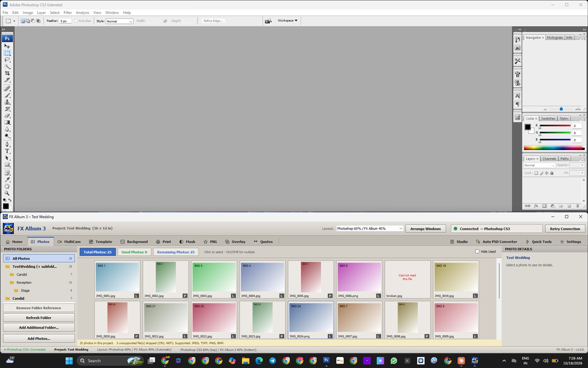Viewport: 588px width, 368px height.
Task: Click the foreground color swatch in Color panel
Action: (528, 127)
